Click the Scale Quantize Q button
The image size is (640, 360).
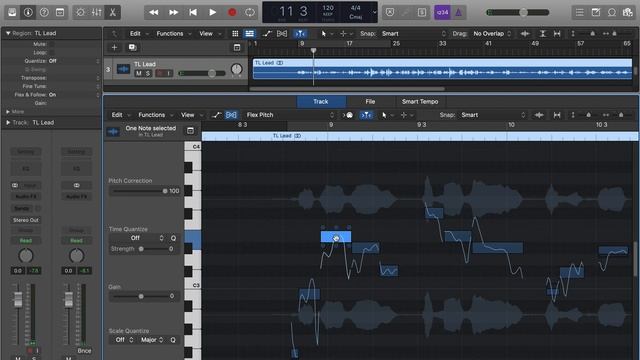coord(173,340)
